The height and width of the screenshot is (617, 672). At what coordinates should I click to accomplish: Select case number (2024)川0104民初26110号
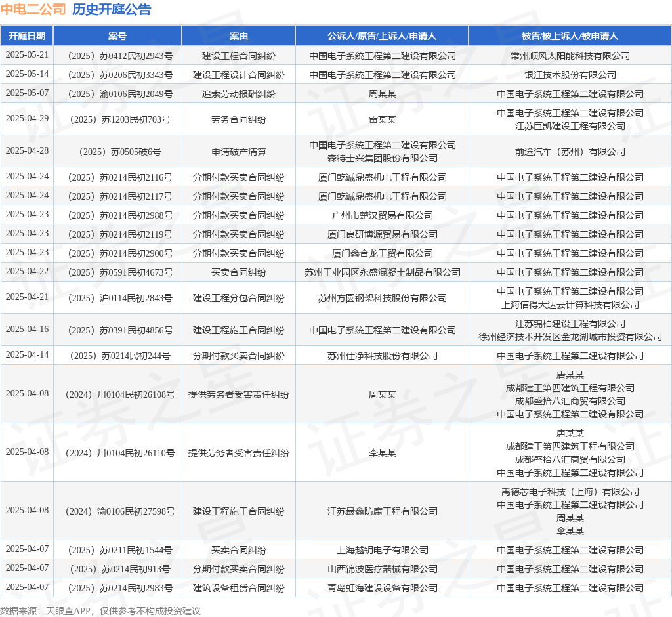point(121,453)
